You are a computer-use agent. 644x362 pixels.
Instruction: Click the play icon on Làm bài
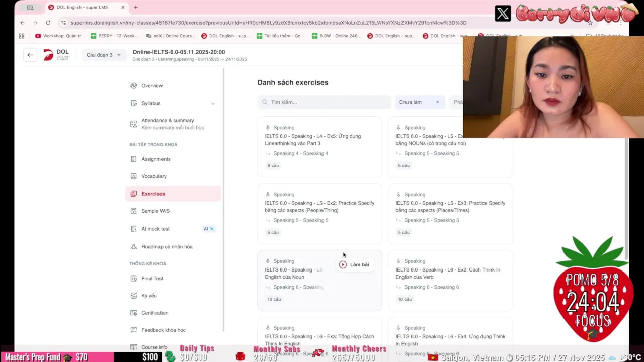[x=343, y=264]
